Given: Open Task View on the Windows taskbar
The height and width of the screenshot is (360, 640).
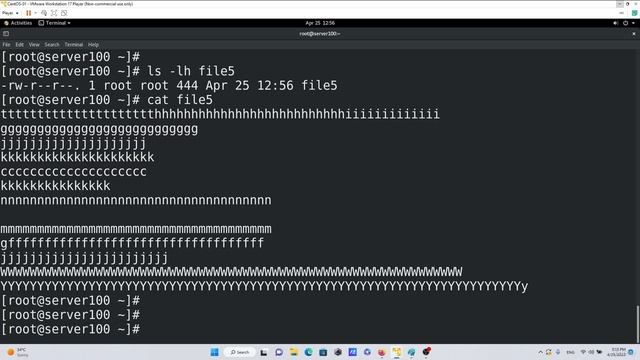Looking at the screenshot, I should tap(264, 352).
